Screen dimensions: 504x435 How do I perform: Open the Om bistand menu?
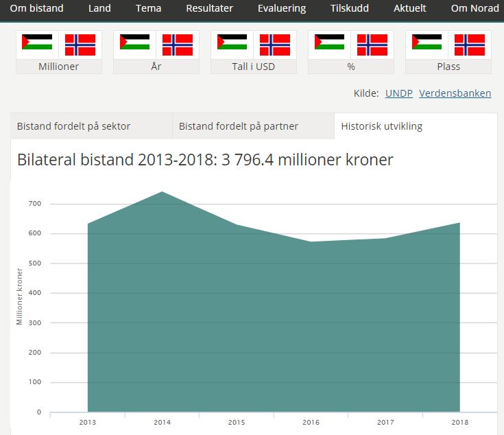pos(36,9)
